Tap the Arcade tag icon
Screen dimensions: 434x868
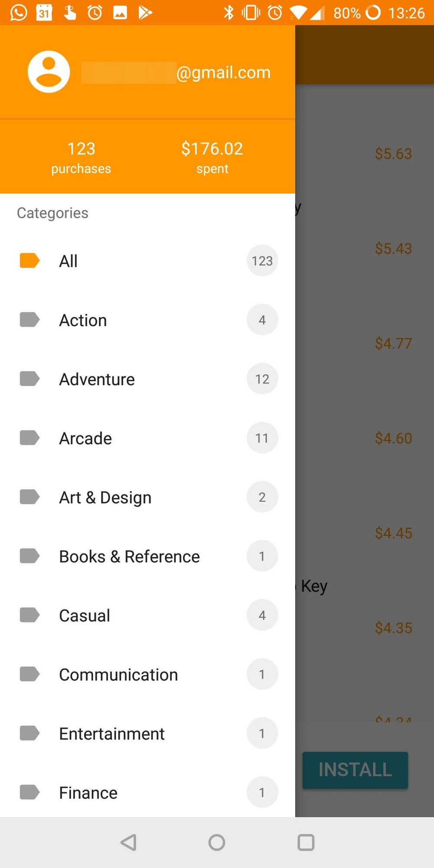(30, 438)
